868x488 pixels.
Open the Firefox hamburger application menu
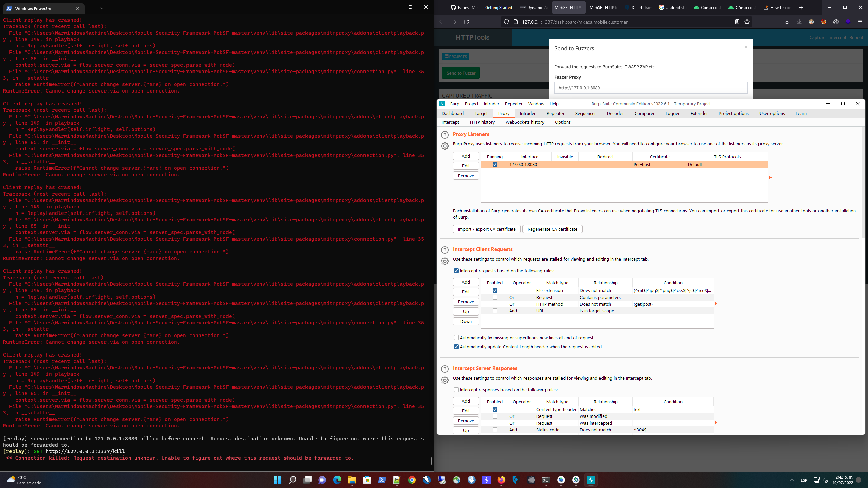click(861, 22)
